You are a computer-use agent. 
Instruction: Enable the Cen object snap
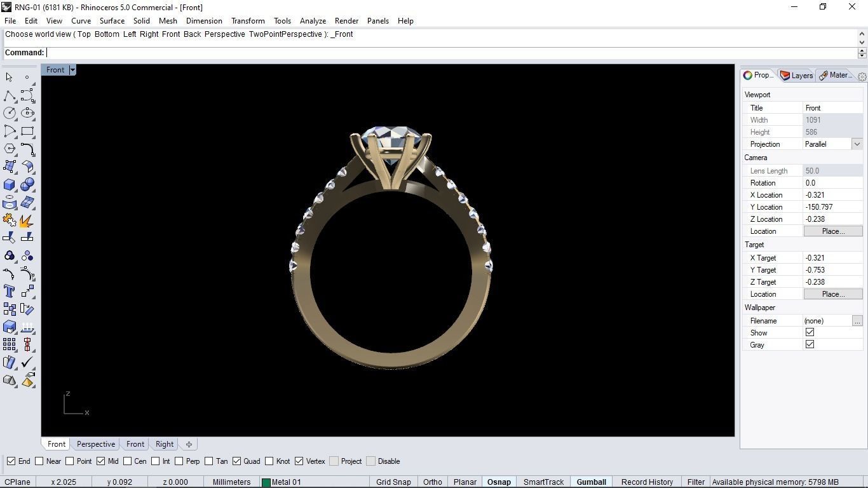point(128,461)
